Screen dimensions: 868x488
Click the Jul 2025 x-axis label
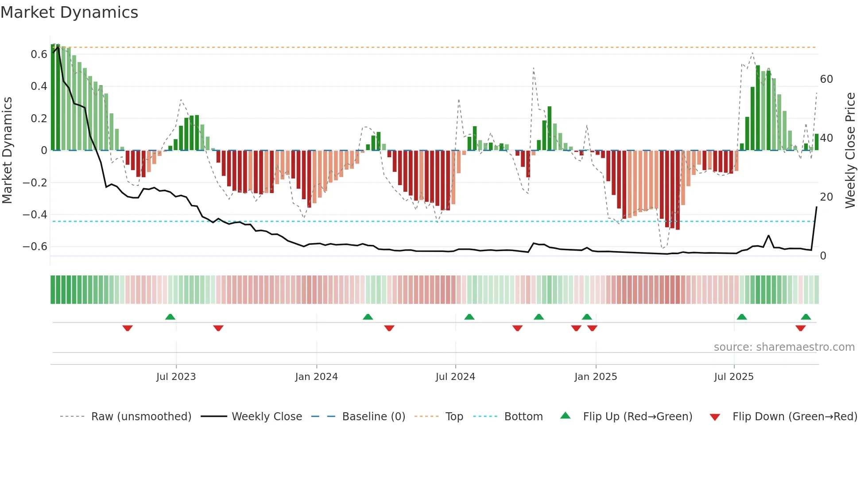tap(734, 377)
